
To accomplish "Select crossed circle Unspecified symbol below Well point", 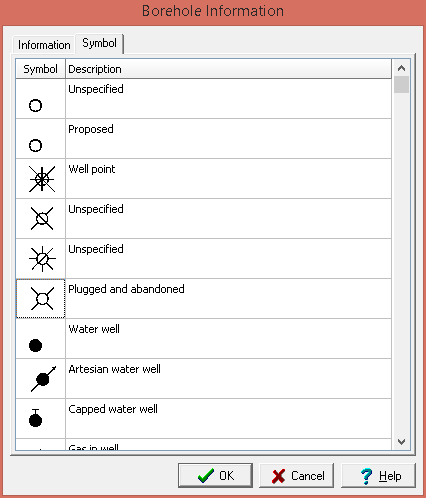I will pos(42,219).
